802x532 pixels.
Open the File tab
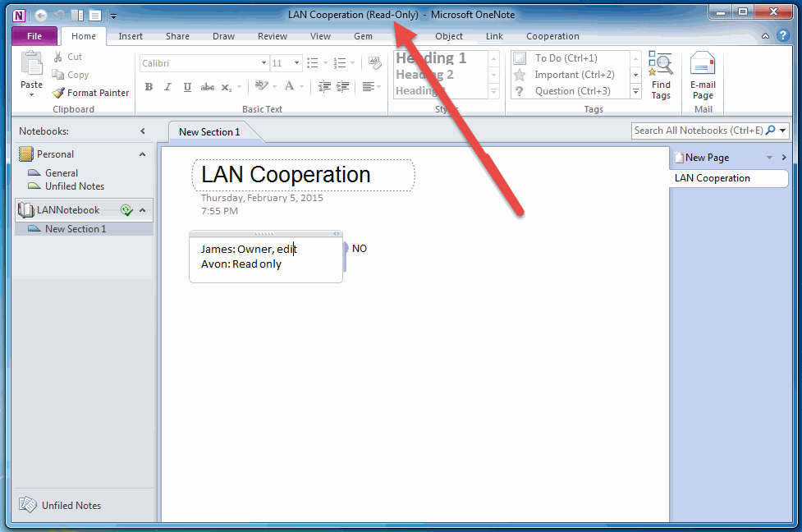point(34,36)
